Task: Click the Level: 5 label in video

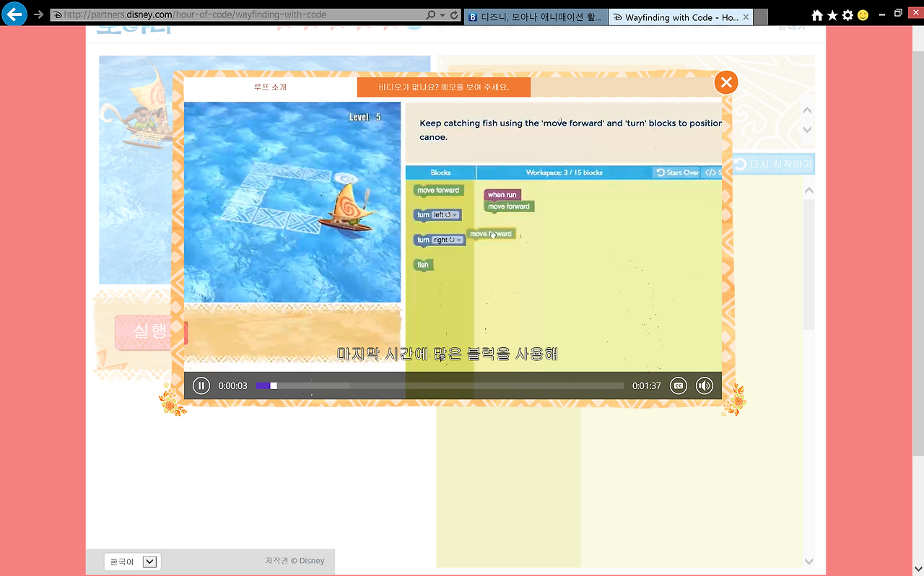Action: 365,117
